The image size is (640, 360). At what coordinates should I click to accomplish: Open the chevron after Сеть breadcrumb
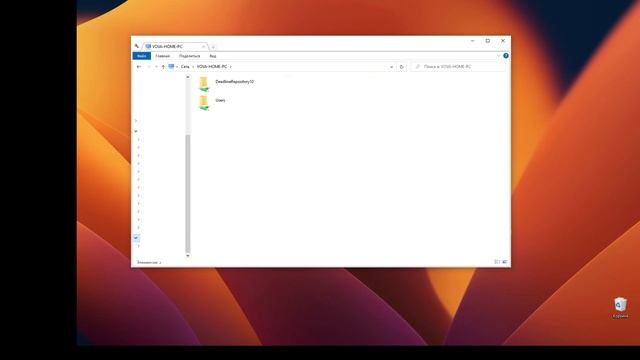click(x=193, y=67)
